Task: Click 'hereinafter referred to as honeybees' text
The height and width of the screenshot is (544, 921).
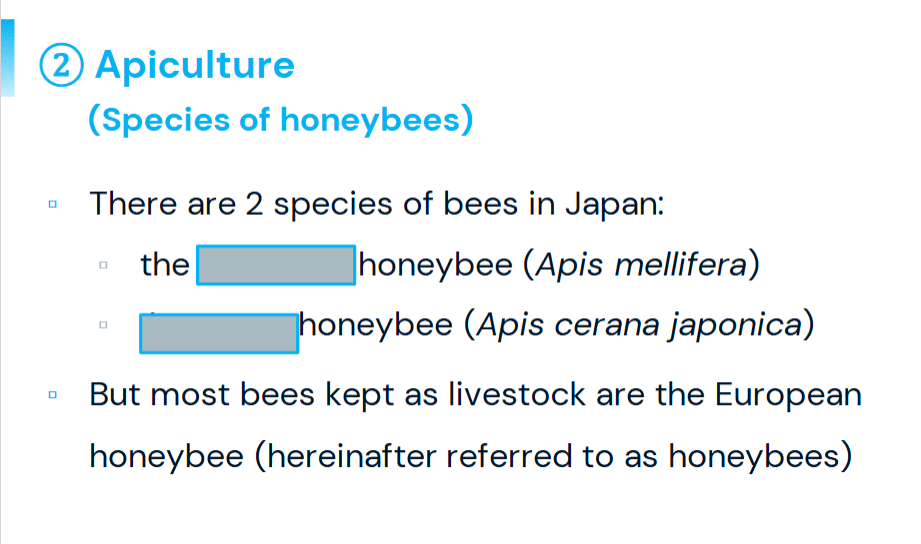Action: (x=553, y=456)
